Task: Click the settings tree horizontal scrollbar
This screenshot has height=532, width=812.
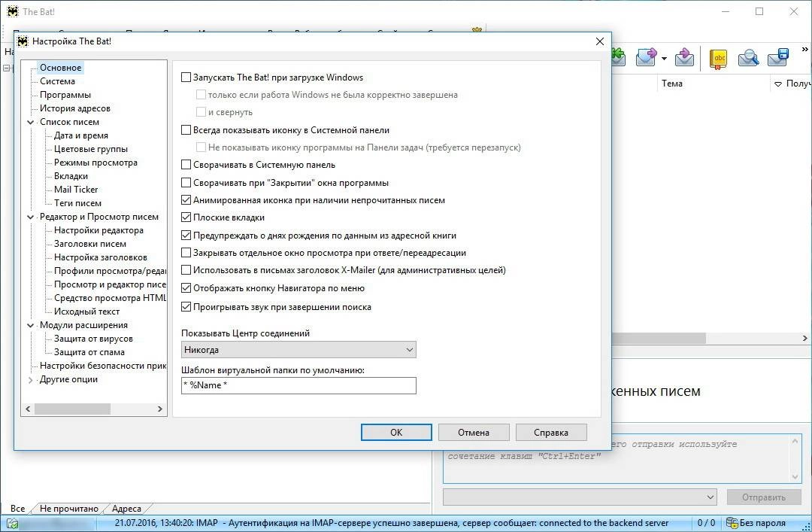Action: (x=72, y=409)
